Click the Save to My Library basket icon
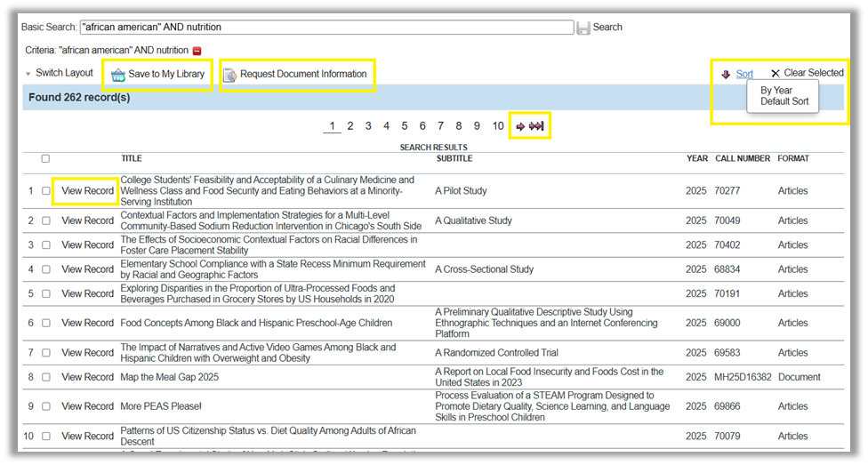Viewport: 868px width, 465px height. click(x=117, y=75)
